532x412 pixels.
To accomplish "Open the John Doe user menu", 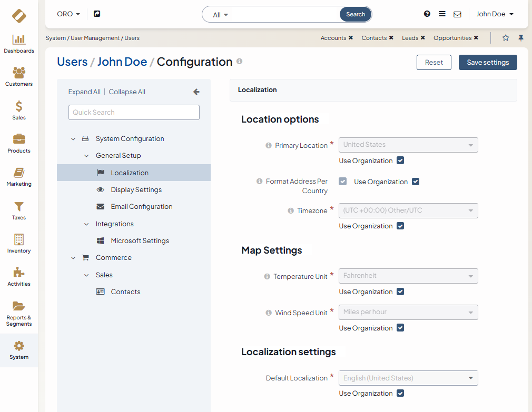I will (495, 14).
